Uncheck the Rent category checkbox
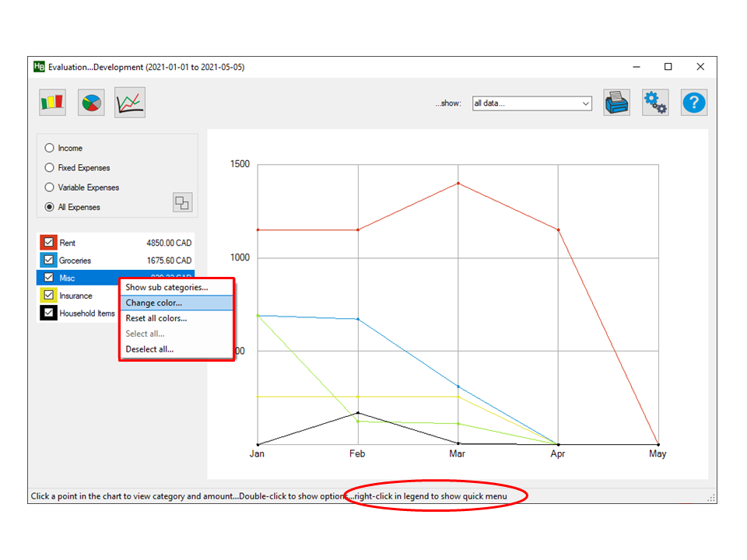Viewport: 747px width, 560px height. pyautogui.click(x=48, y=243)
